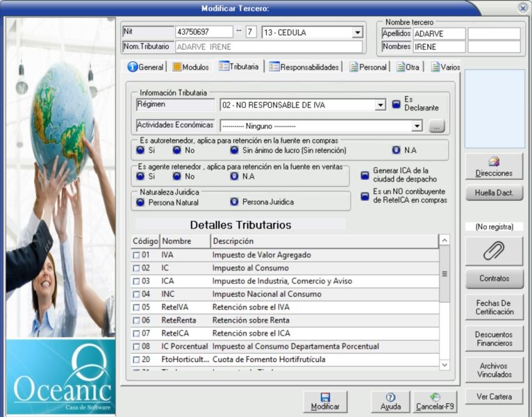Click the Modulos tab grid icon
The image size is (532, 417).
(x=177, y=67)
